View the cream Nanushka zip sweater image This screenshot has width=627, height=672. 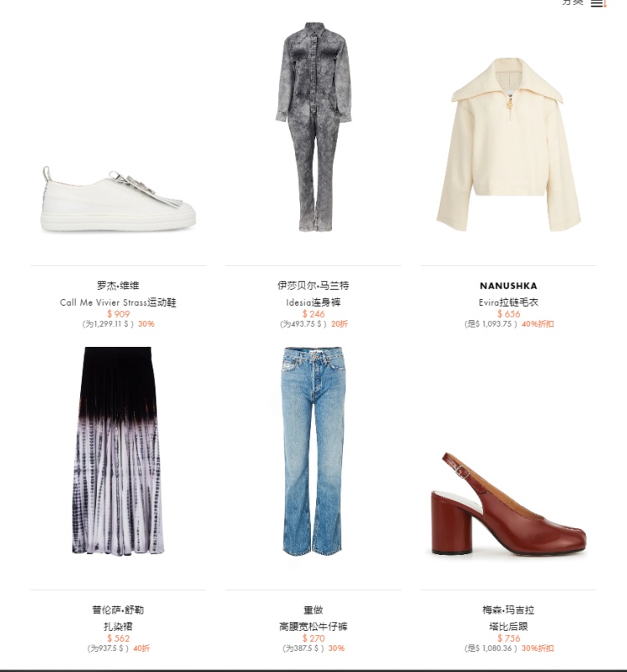(x=508, y=145)
